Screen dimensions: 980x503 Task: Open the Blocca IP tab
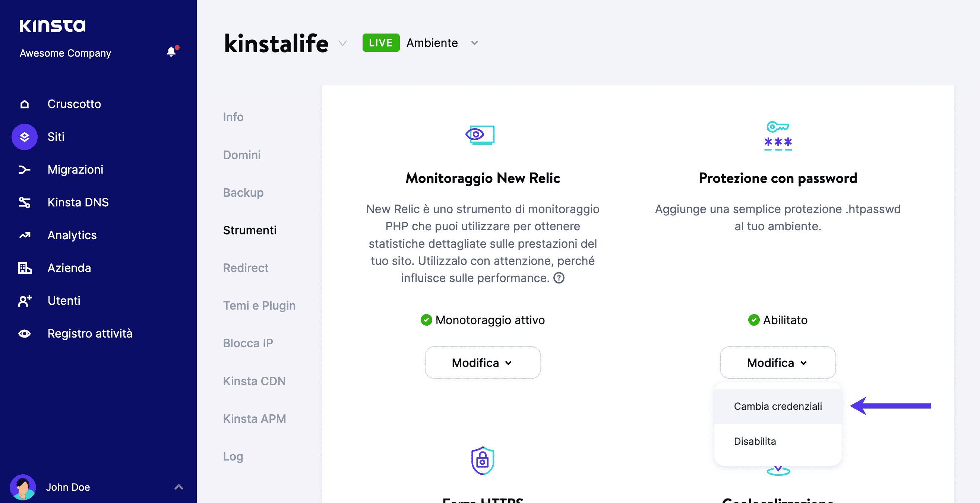pyautogui.click(x=248, y=343)
